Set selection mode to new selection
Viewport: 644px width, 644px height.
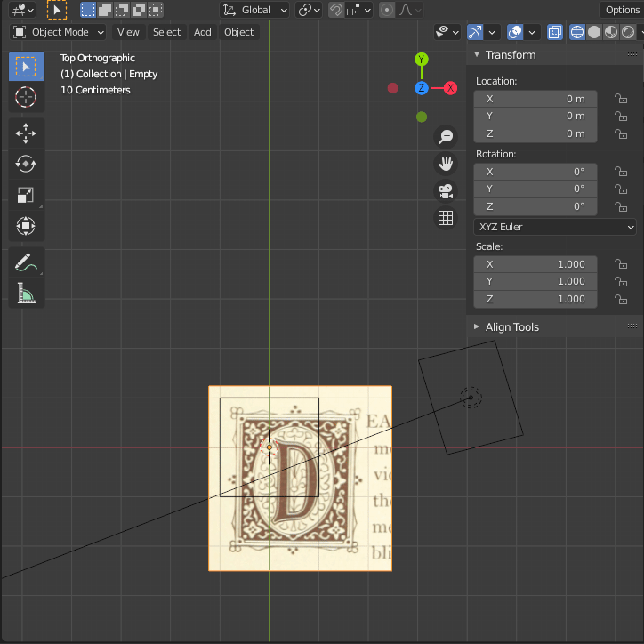(x=88, y=10)
